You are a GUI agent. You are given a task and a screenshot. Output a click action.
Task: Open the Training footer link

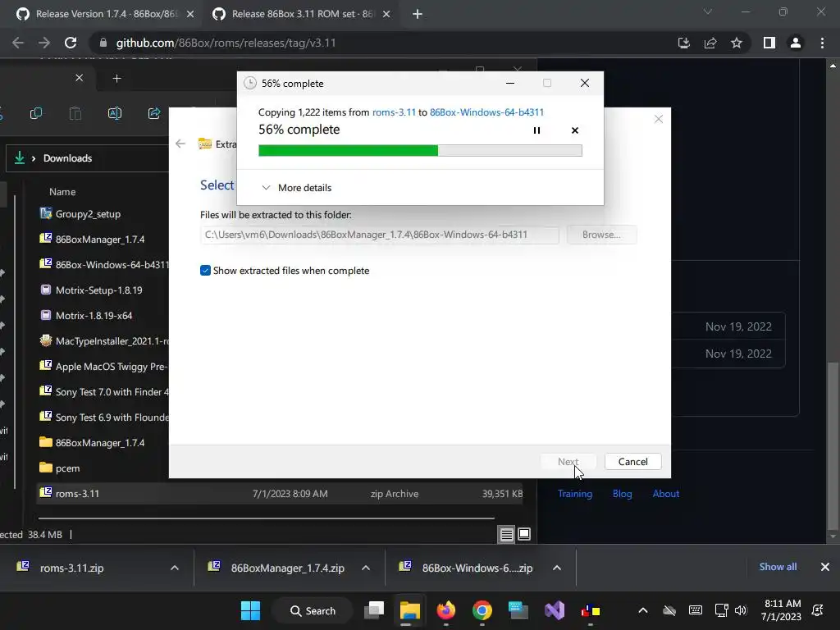coord(575,493)
